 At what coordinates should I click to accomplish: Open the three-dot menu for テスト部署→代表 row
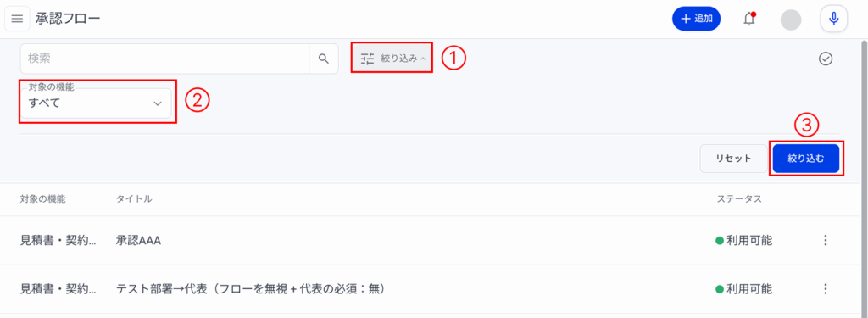[826, 289]
